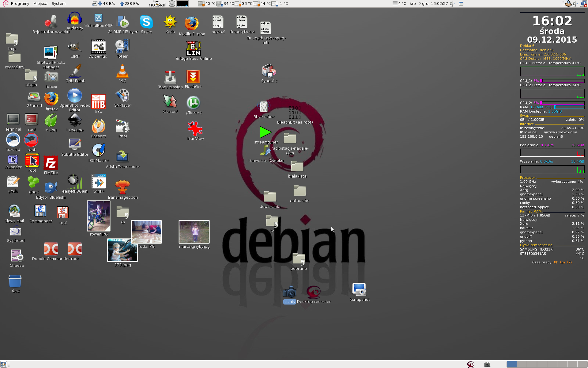Launch µTorrent from the desktop
588x368 pixels.
[x=193, y=103]
